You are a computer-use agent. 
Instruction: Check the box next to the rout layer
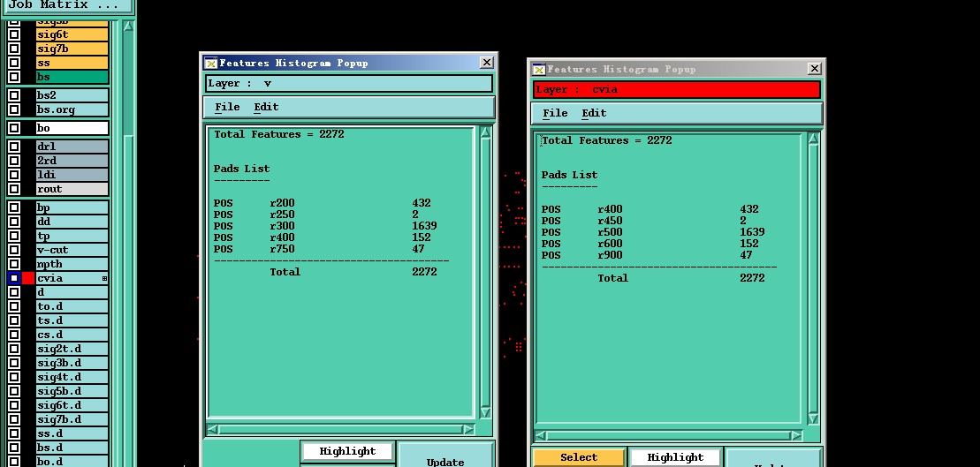tap(14, 189)
